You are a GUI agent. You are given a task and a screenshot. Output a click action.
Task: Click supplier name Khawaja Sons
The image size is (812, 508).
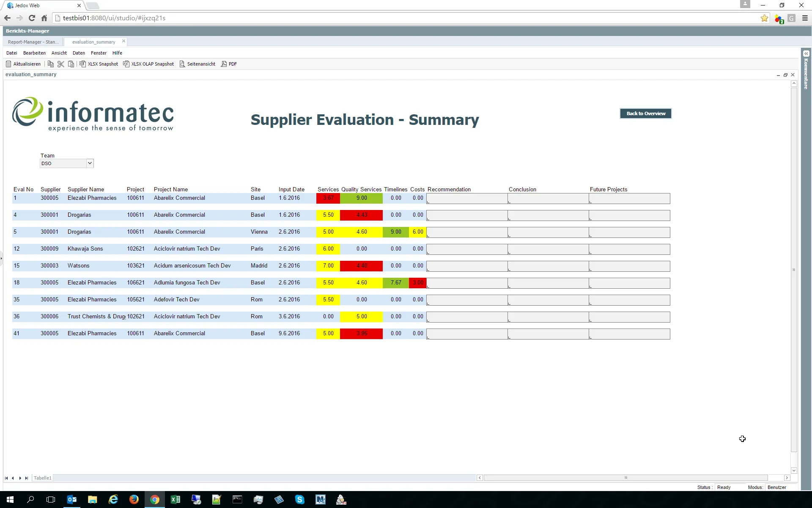pyautogui.click(x=85, y=249)
